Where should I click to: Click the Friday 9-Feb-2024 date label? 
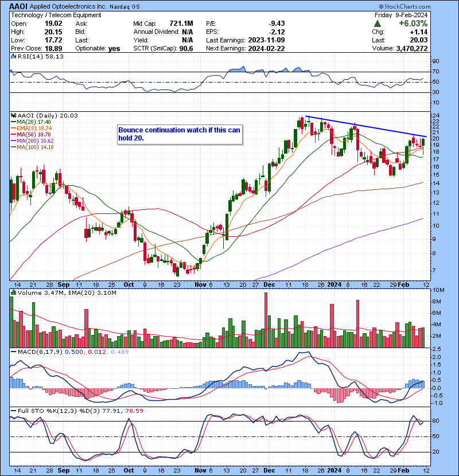click(x=401, y=15)
